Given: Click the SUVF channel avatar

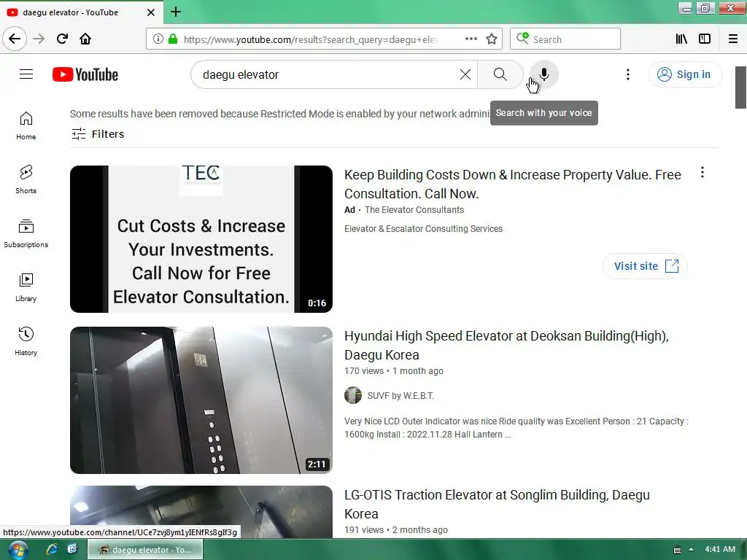Looking at the screenshot, I should 353,395.
